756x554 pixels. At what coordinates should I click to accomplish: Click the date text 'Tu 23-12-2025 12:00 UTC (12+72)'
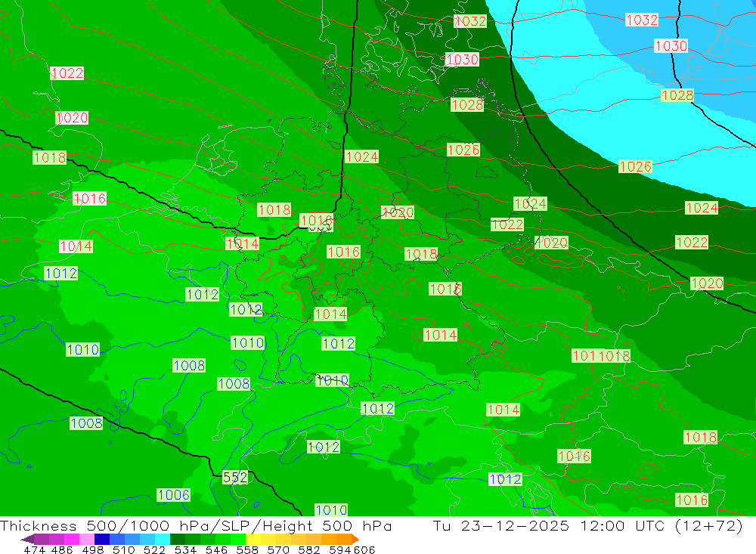click(587, 525)
